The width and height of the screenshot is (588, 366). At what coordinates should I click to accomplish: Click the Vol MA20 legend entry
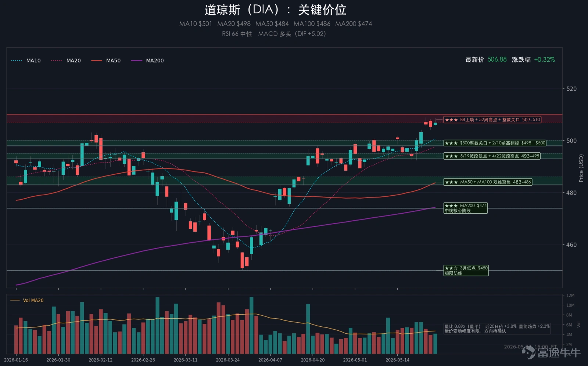27,300
